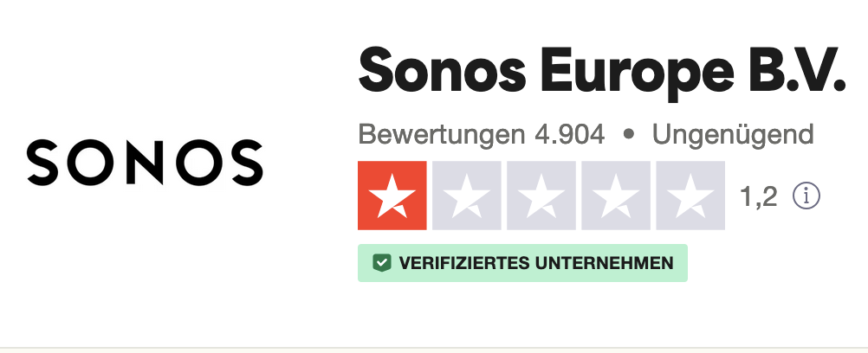Click the fourth grey rating star
This screenshot has height=353, width=868.
coord(616,196)
